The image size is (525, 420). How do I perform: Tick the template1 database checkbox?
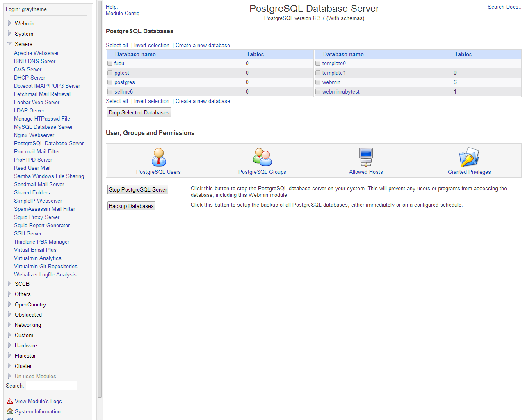click(318, 73)
